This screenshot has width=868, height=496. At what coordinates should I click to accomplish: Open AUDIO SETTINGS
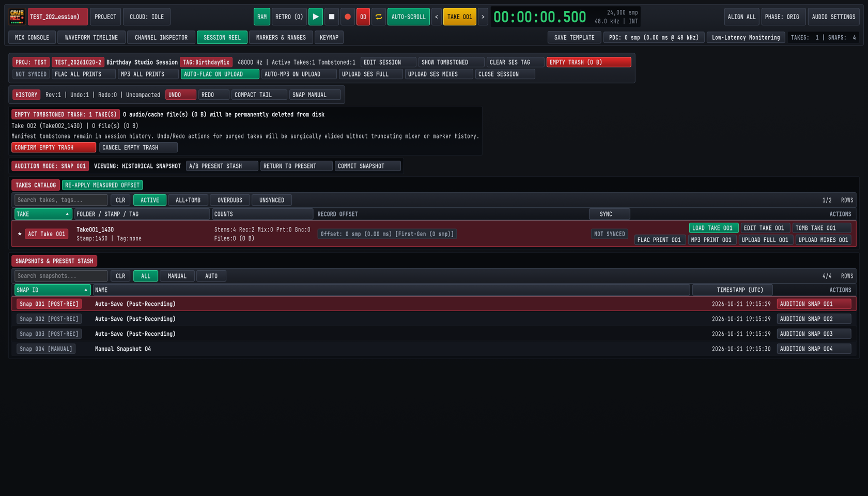tap(834, 17)
